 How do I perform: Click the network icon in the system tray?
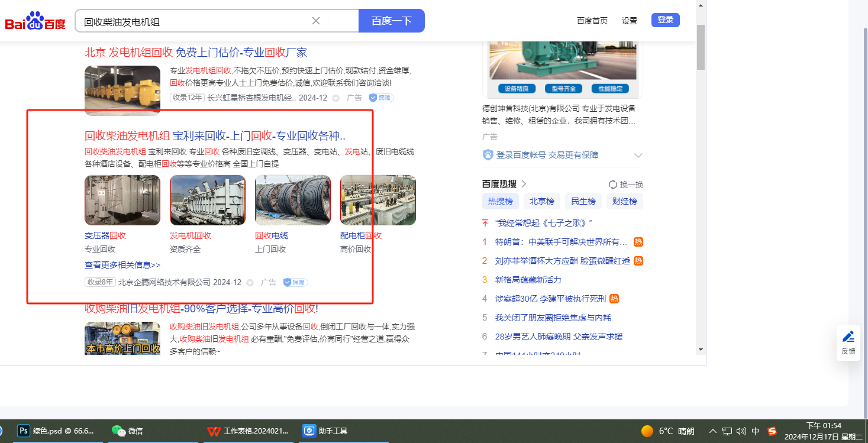click(727, 431)
